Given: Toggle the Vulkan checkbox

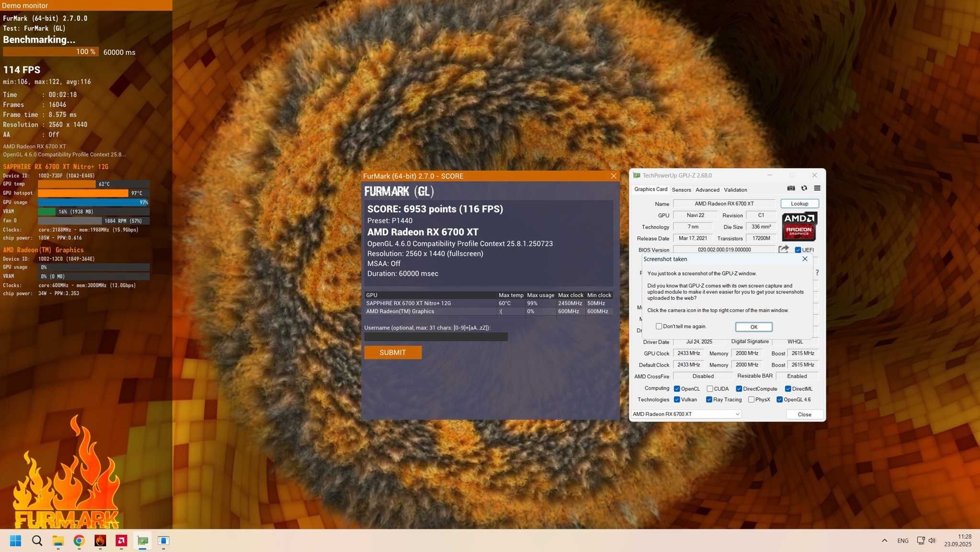Looking at the screenshot, I should tap(677, 400).
